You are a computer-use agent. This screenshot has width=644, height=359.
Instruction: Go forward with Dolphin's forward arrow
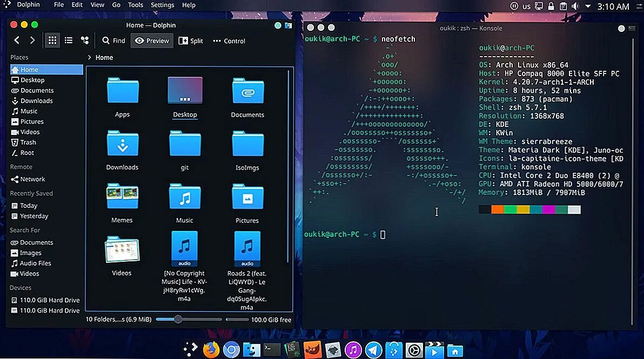(32, 40)
